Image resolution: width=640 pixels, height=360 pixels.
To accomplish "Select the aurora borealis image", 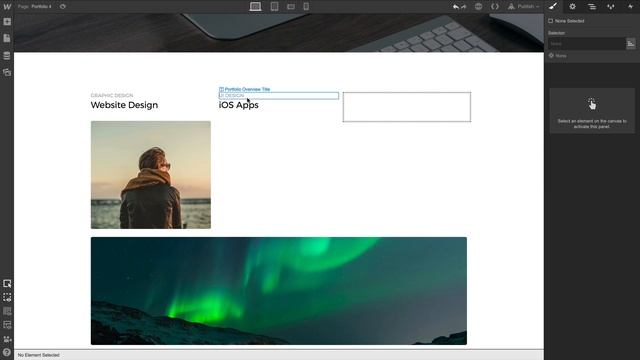I will click(279, 291).
